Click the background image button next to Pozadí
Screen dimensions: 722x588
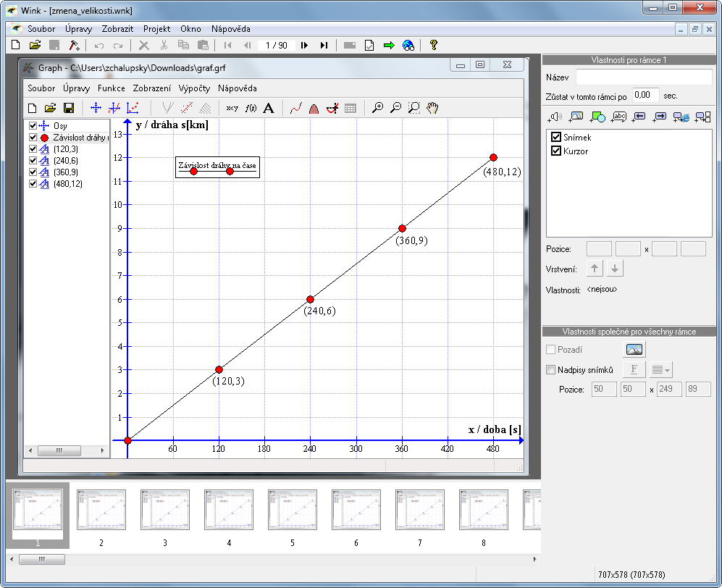(x=634, y=350)
